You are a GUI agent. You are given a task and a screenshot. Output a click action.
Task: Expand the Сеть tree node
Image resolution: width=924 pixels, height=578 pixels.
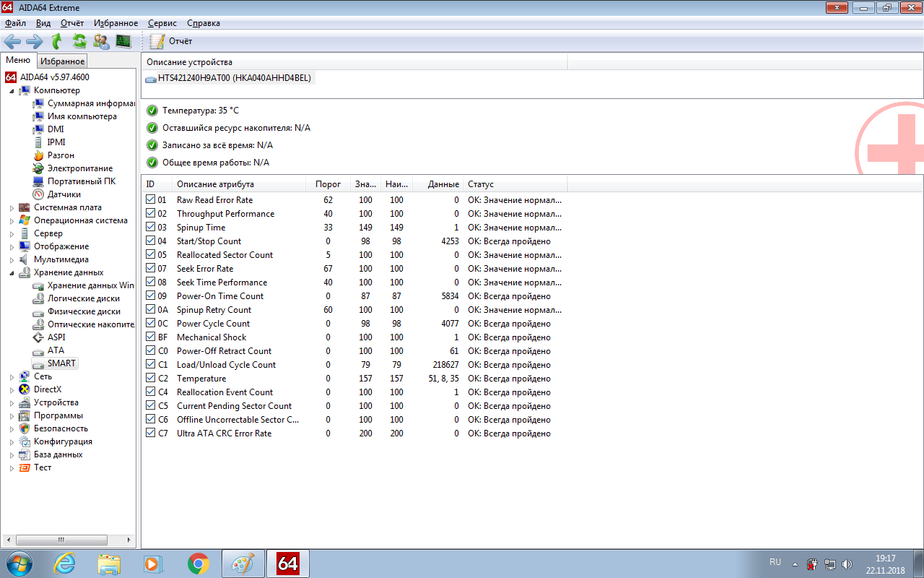pyautogui.click(x=12, y=377)
